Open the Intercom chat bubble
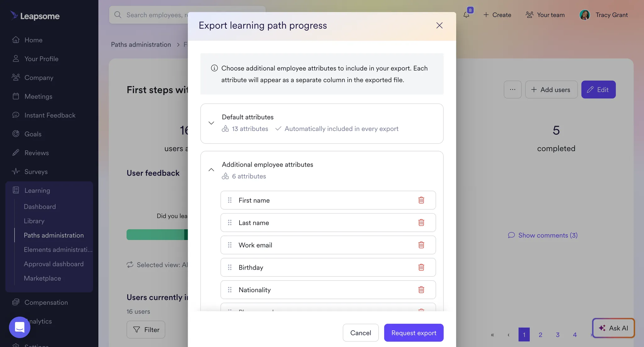Image resolution: width=644 pixels, height=347 pixels. point(19,327)
